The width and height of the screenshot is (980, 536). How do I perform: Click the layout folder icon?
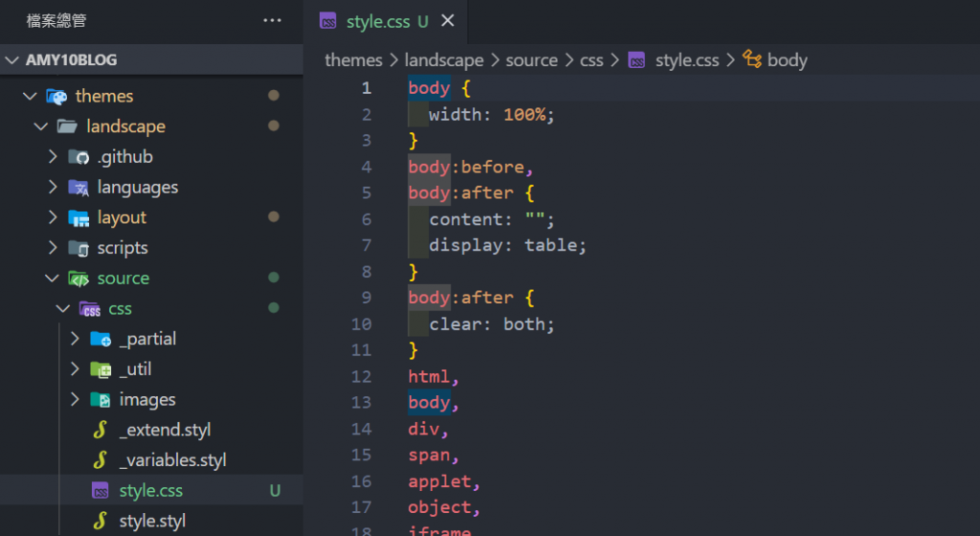click(x=78, y=218)
